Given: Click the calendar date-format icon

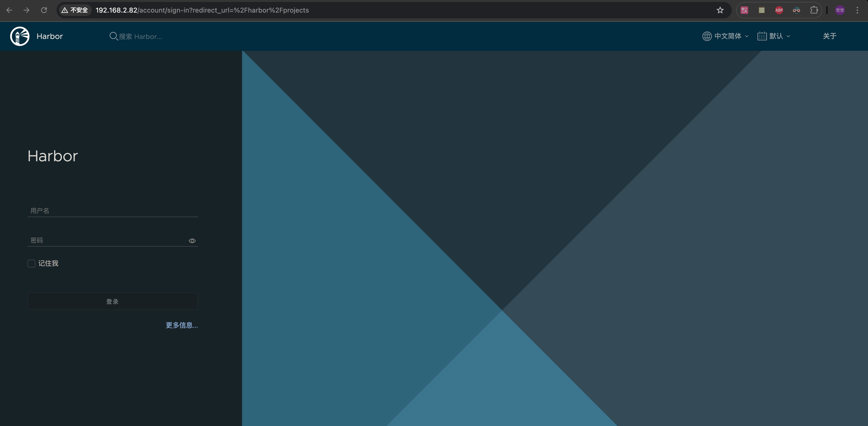Looking at the screenshot, I should click(x=762, y=36).
